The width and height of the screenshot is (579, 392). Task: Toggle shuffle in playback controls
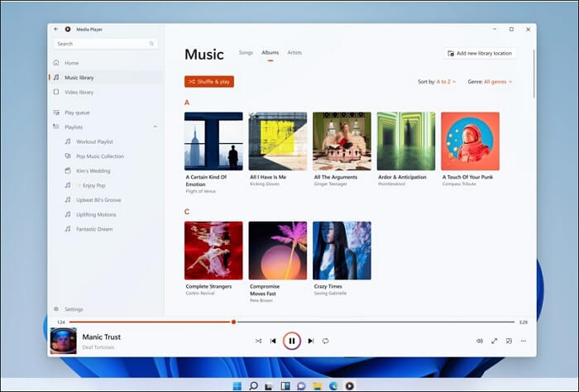[258, 341]
